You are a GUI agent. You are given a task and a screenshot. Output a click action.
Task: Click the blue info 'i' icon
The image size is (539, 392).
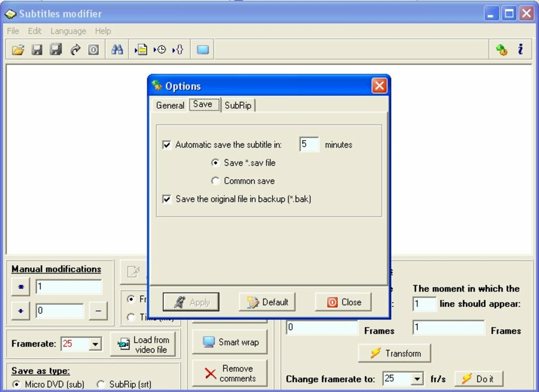click(520, 49)
